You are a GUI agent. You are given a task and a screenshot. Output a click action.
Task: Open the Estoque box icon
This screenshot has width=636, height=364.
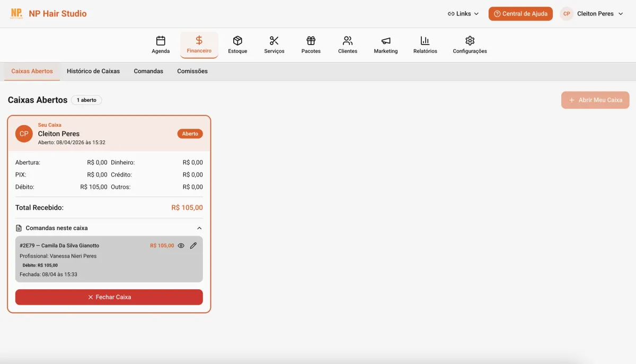pos(237,40)
